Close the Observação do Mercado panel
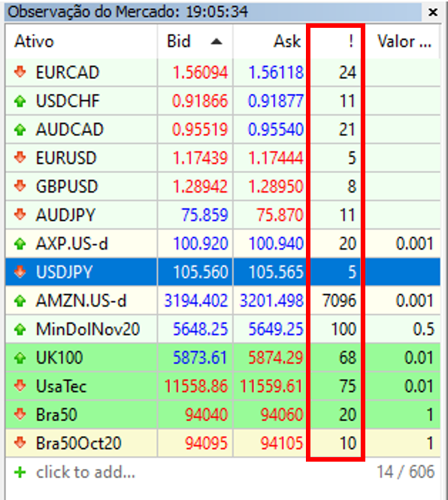This screenshot has width=448, height=500. [433, 12]
